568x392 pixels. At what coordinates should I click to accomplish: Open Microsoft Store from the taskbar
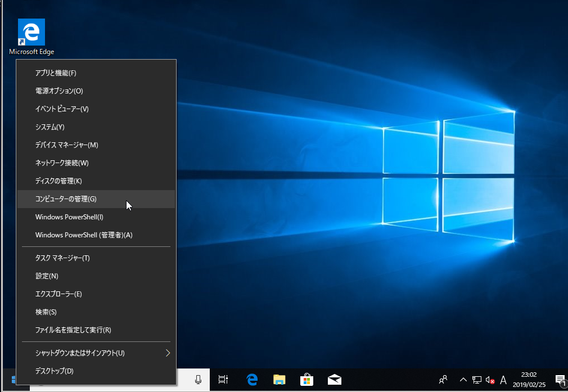(x=306, y=380)
